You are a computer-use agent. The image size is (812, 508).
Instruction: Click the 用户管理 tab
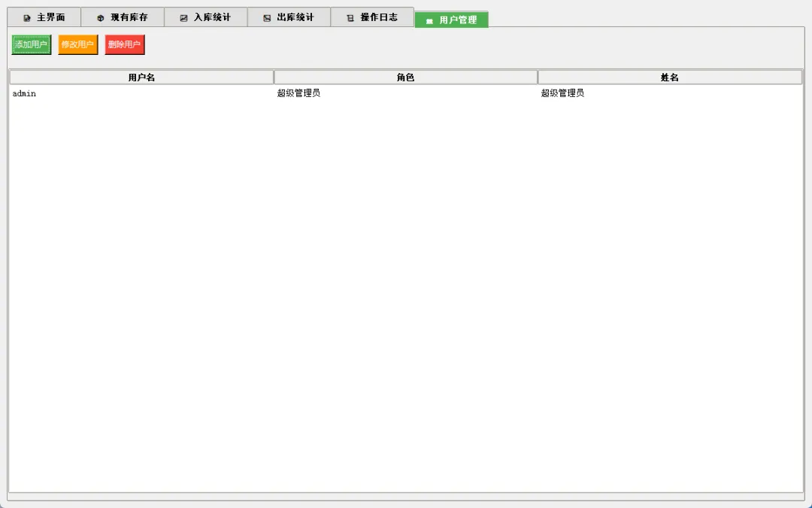(x=452, y=20)
